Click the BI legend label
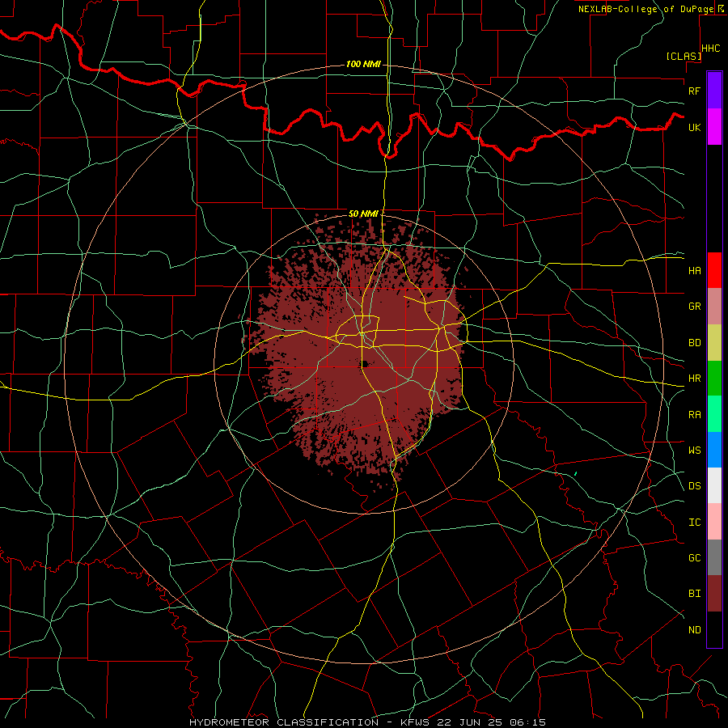 click(x=694, y=594)
